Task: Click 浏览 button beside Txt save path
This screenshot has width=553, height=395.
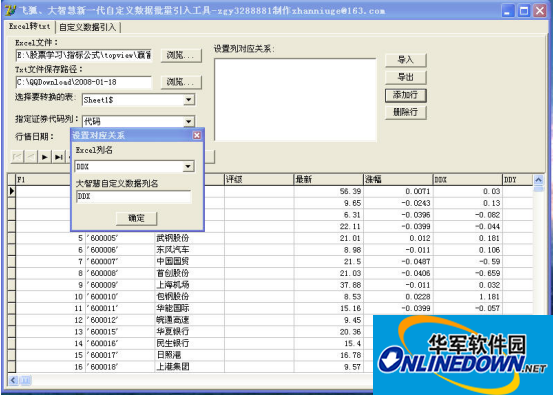Action: [x=181, y=82]
